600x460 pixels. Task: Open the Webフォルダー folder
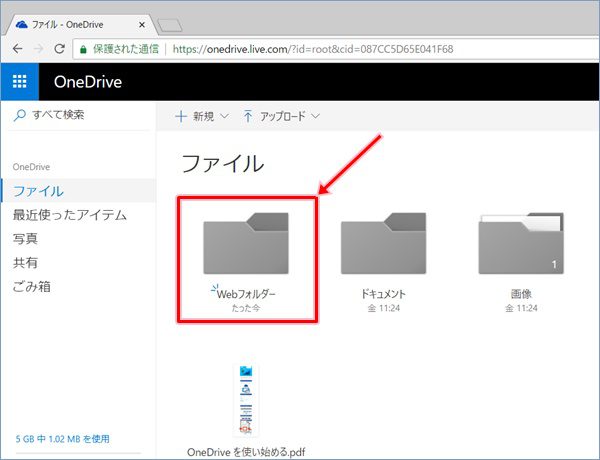tap(246, 247)
